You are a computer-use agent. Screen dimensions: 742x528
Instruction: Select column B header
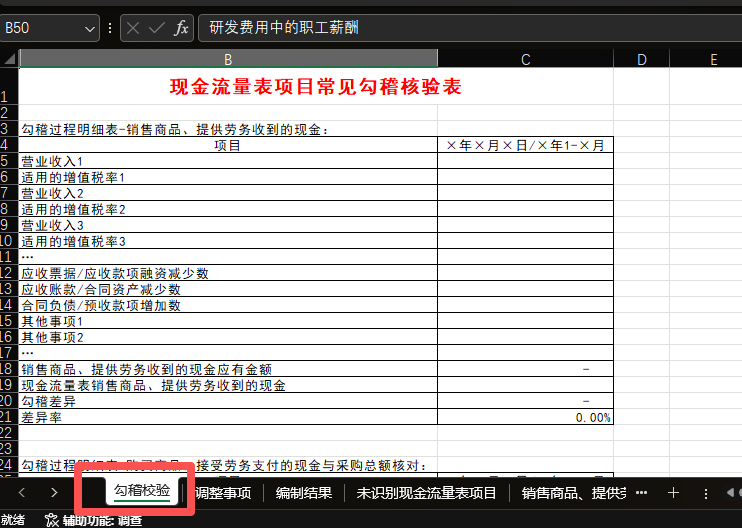(x=228, y=59)
